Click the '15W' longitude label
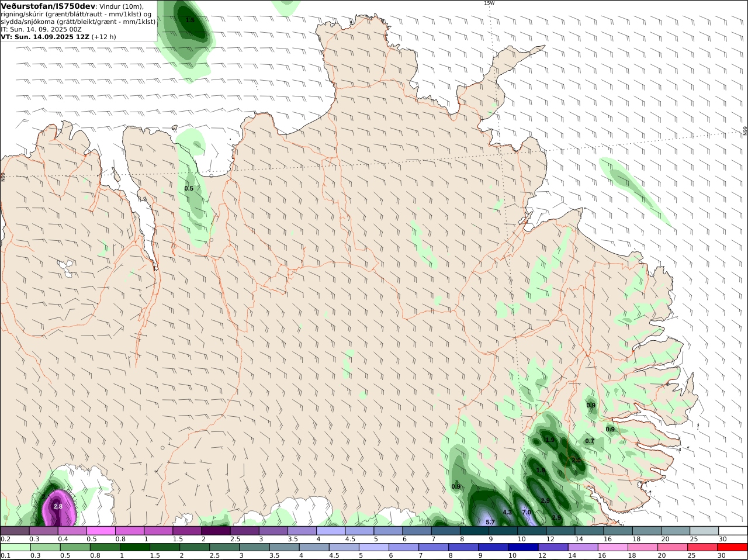This screenshot has height=560, width=748. click(489, 3)
